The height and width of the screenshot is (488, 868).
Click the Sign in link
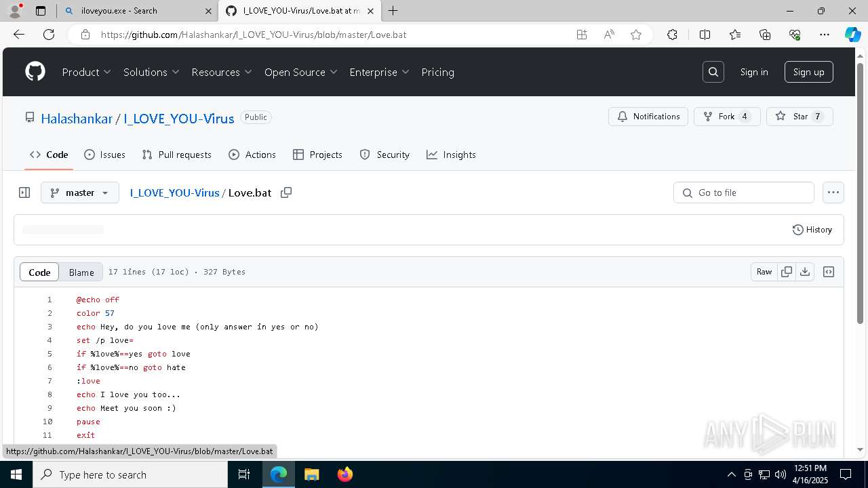(x=754, y=72)
